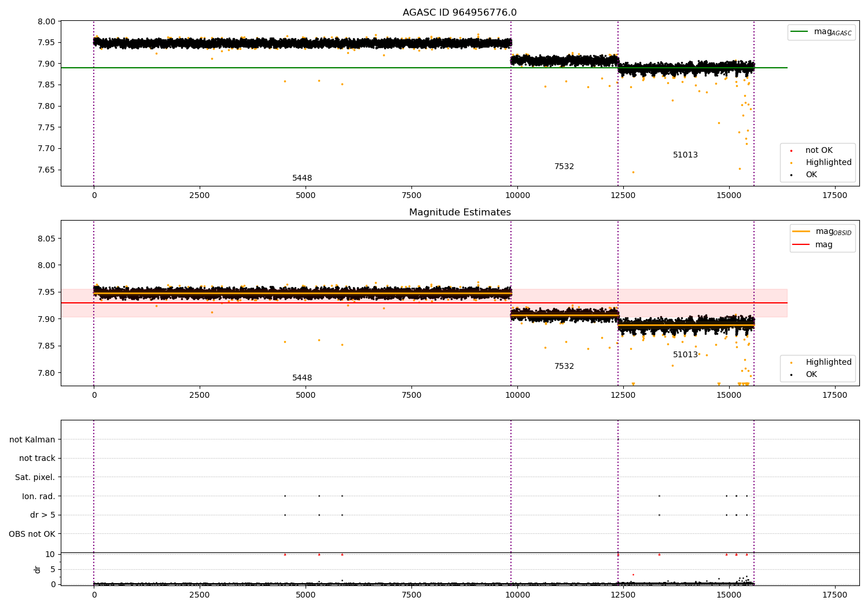Click the 51013 label in Magnitude Estimates plot
The image size is (868, 608).
(685, 354)
